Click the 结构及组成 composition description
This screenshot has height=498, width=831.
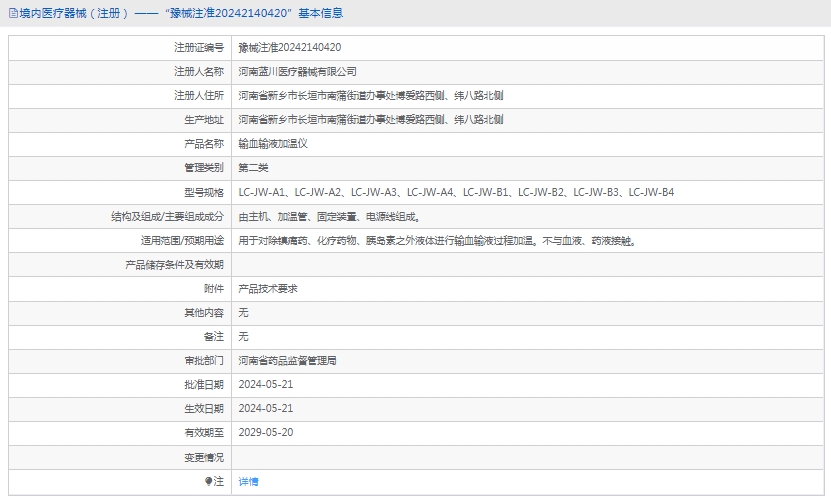[329, 216]
